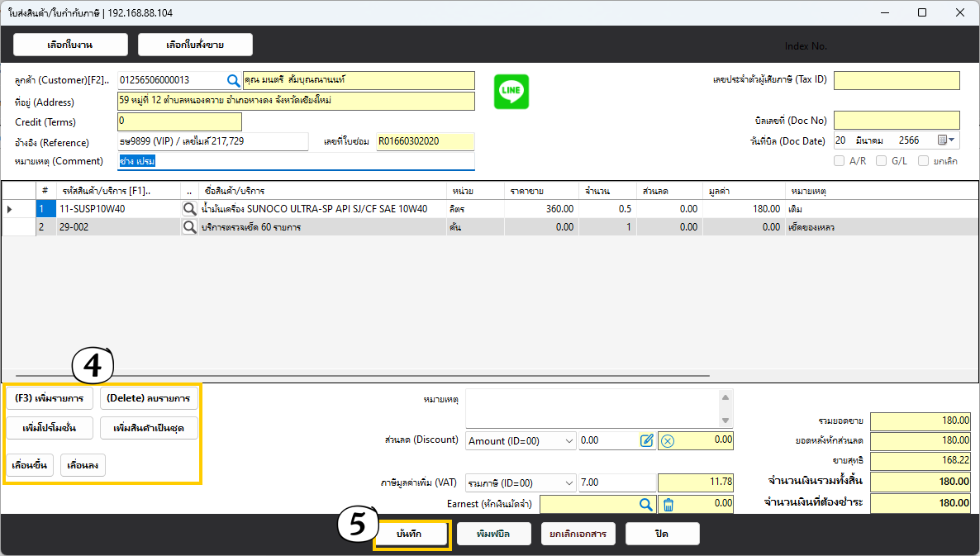Click the (F3) เพิ่มรายการ button
The height and width of the screenshot is (556, 980).
[49, 398]
